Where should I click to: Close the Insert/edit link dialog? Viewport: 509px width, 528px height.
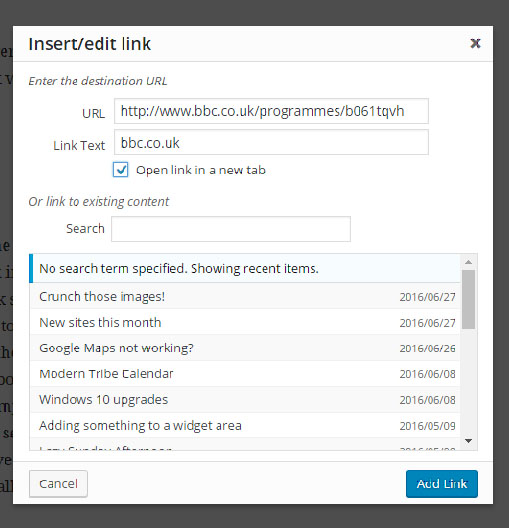(475, 43)
